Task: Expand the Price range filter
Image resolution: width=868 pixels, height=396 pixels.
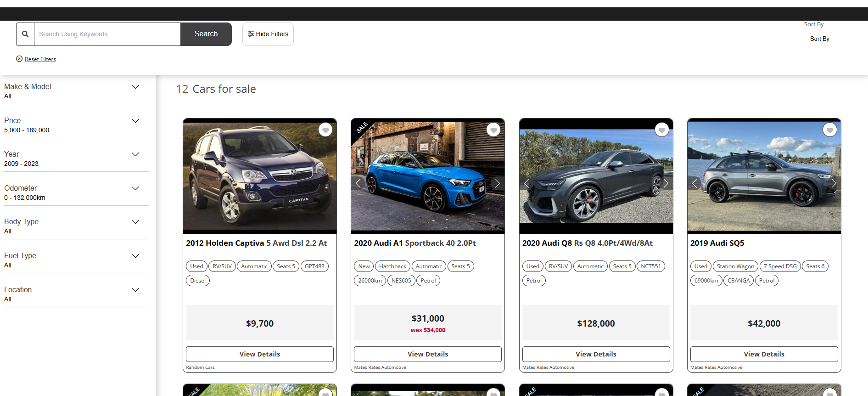Action: pos(135,121)
